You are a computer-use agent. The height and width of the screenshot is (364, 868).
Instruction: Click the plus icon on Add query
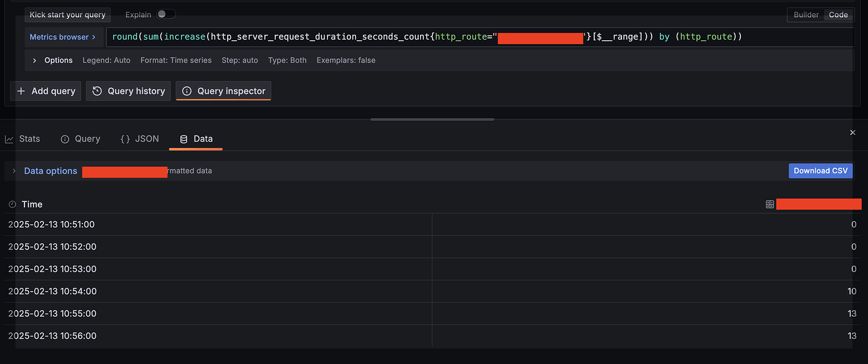22,91
